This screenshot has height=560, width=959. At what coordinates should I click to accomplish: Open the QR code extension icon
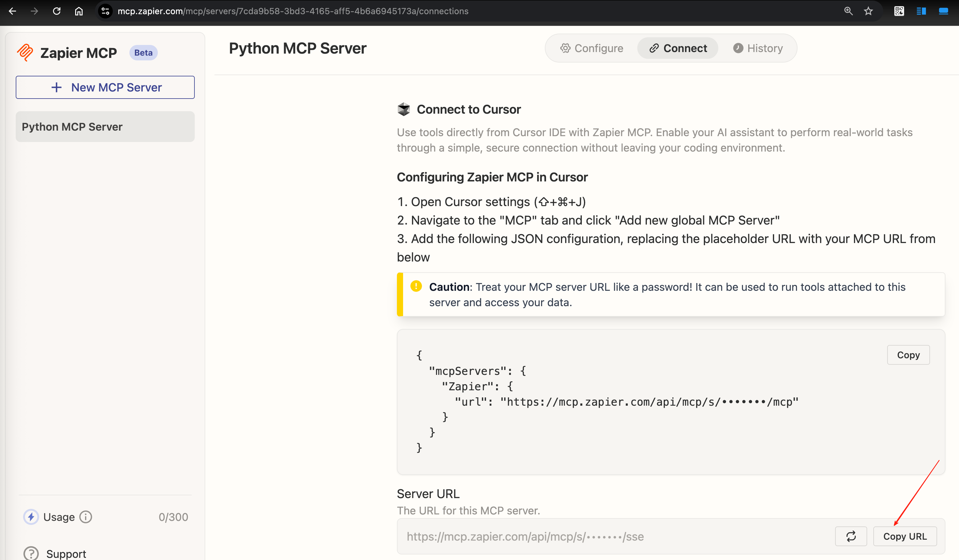[x=899, y=11]
